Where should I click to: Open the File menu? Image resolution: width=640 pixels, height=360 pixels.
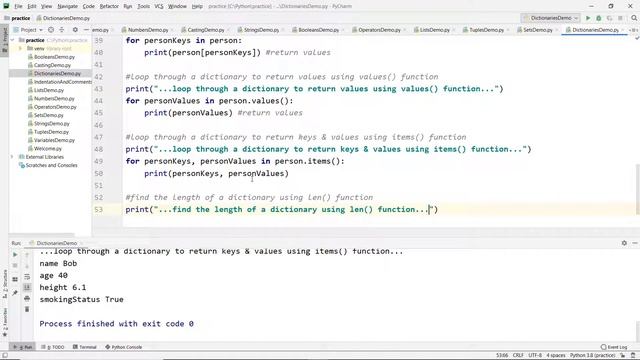click(18, 6)
